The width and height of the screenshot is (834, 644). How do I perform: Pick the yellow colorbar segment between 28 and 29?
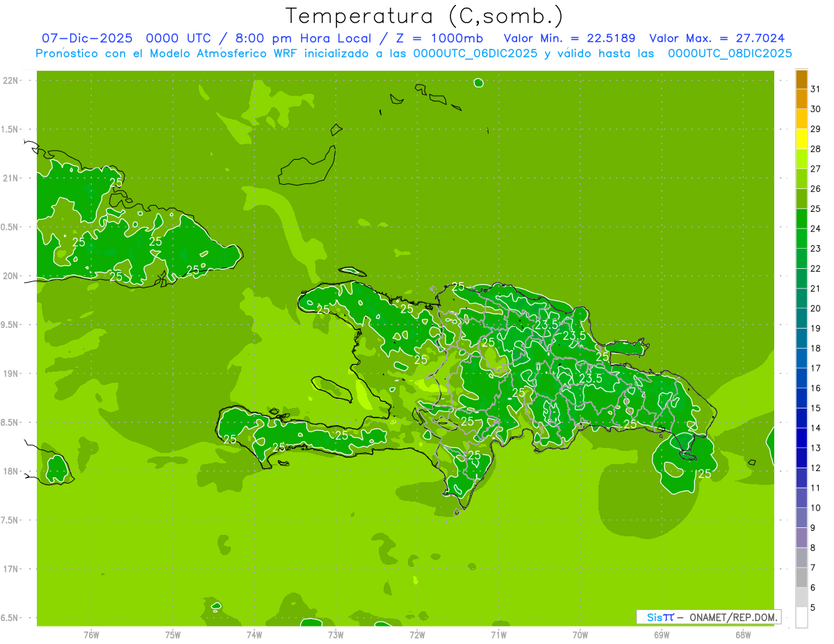(801, 139)
